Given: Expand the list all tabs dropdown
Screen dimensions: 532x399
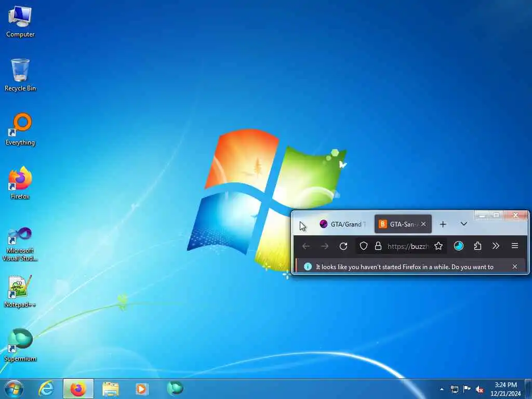Looking at the screenshot, I should (464, 224).
